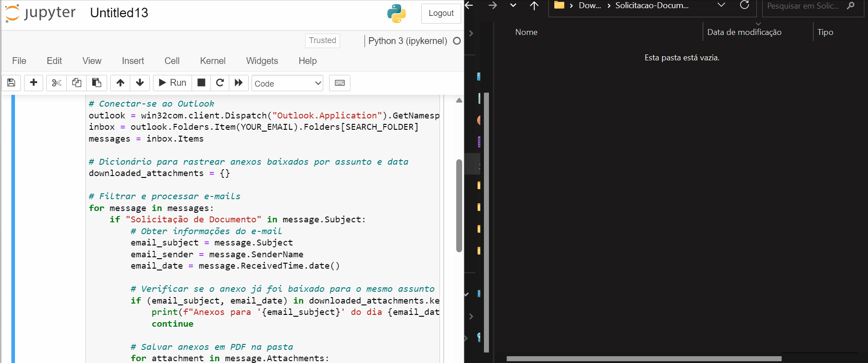Click the Logout button
This screenshot has width=868, height=363.
(x=441, y=13)
